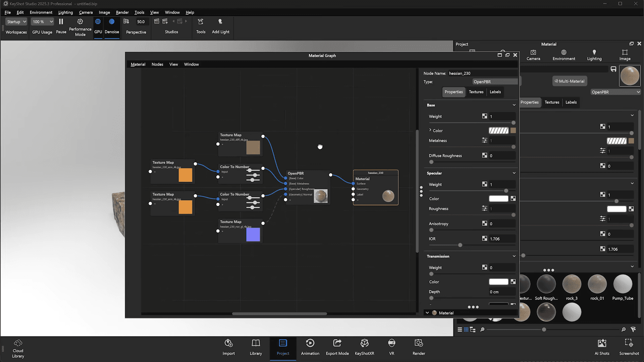Click the Add Studio icon in Studios group
The height and width of the screenshot is (362, 644).
pyautogui.click(x=165, y=21)
